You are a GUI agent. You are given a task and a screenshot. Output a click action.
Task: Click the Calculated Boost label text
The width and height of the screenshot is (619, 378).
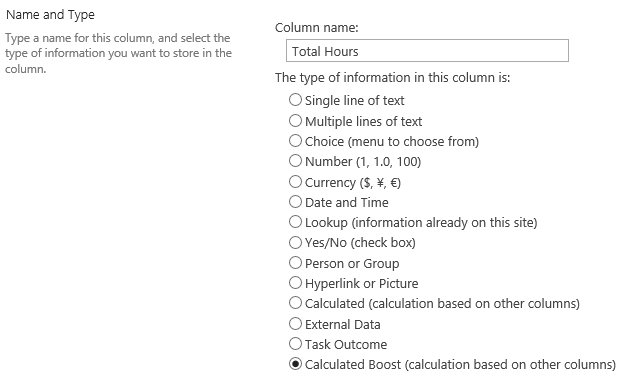click(x=460, y=365)
